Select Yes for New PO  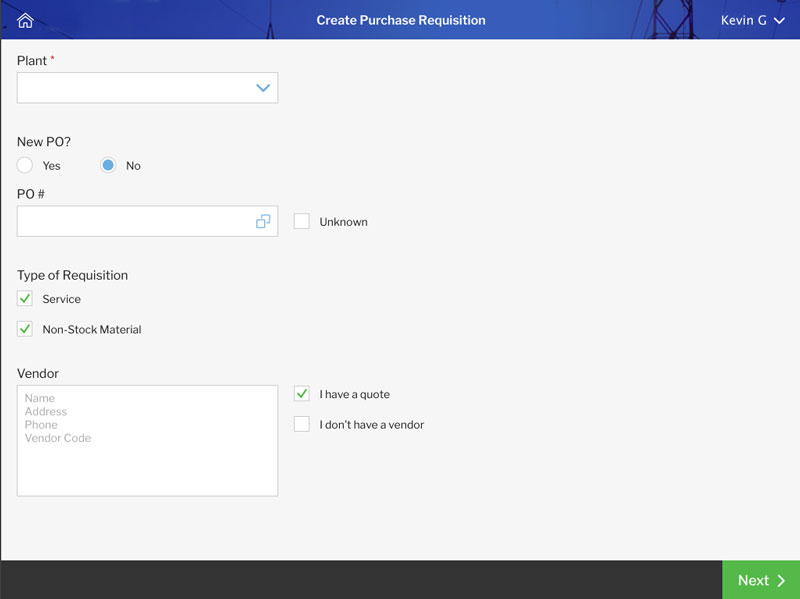(x=24, y=165)
